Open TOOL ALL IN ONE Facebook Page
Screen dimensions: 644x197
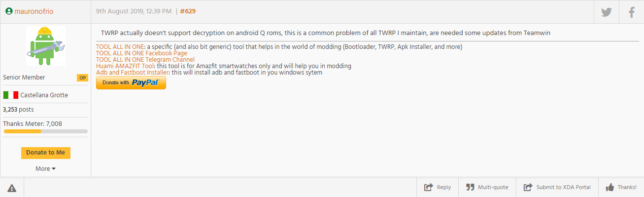141,53
